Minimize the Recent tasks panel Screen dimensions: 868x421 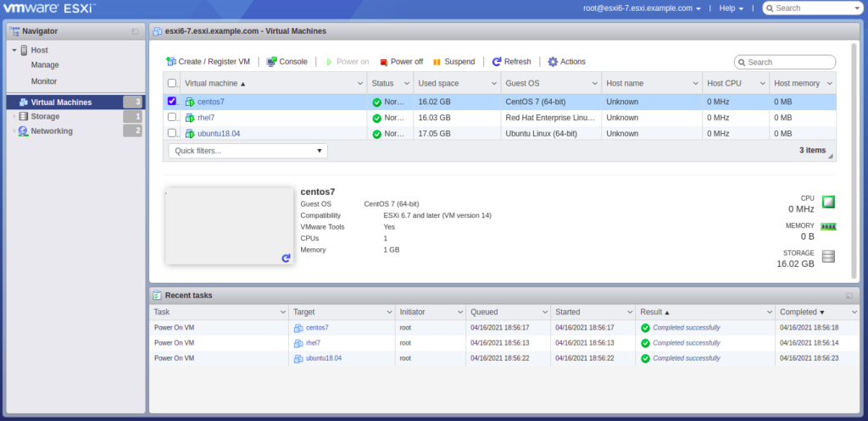point(849,296)
